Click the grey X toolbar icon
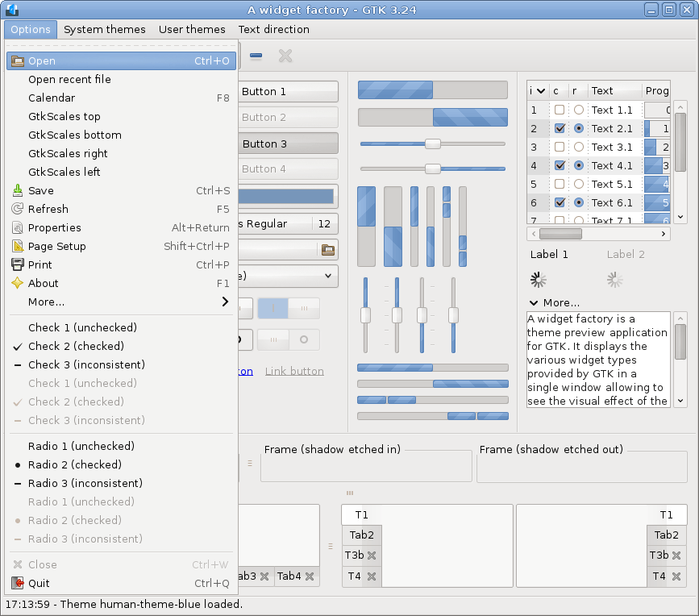The height and width of the screenshot is (616, 699). coord(285,56)
